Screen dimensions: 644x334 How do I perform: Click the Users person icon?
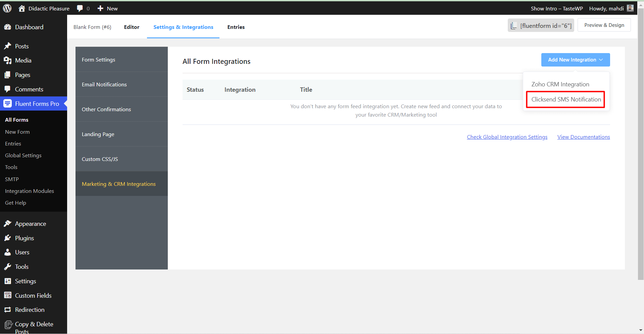tap(8, 252)
